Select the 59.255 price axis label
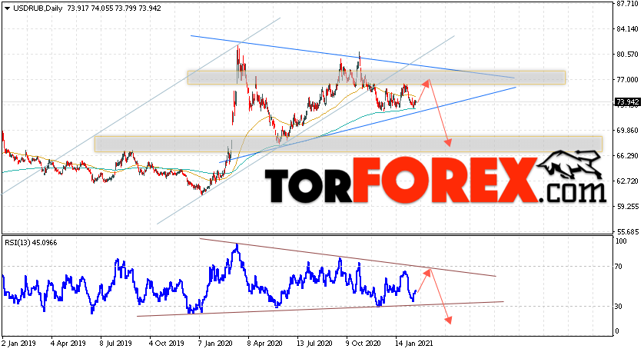 (627, 207)
